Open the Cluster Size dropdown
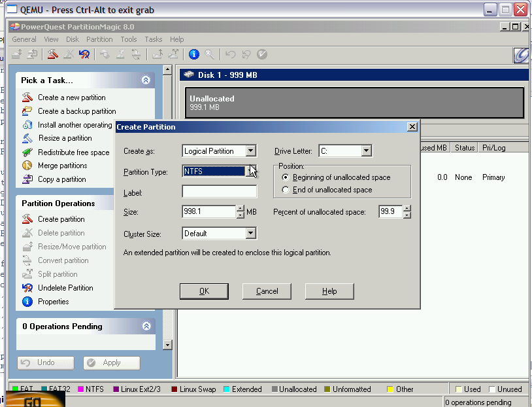This screenshot has height=407, width=532. [251, 234]
